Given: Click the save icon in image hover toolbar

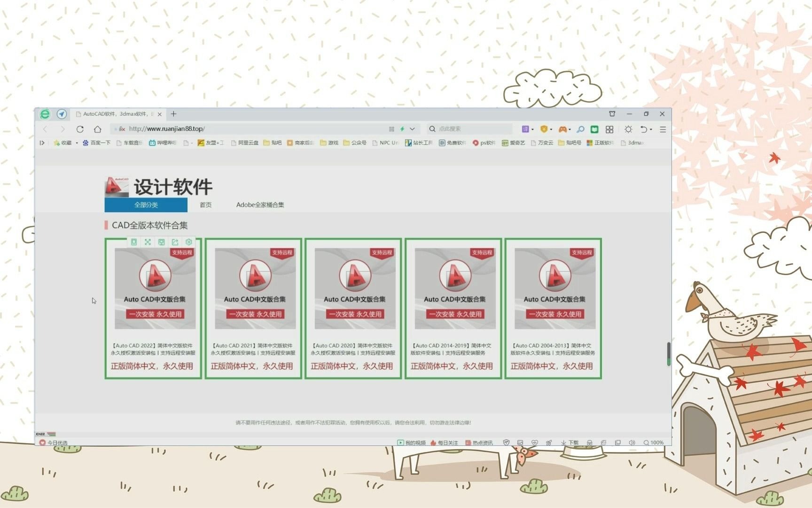Looking at the screenshot, I should 161,242.
